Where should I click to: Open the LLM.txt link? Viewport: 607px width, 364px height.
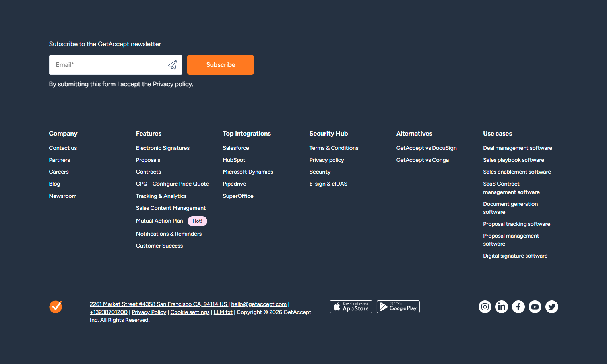[223, 312]
